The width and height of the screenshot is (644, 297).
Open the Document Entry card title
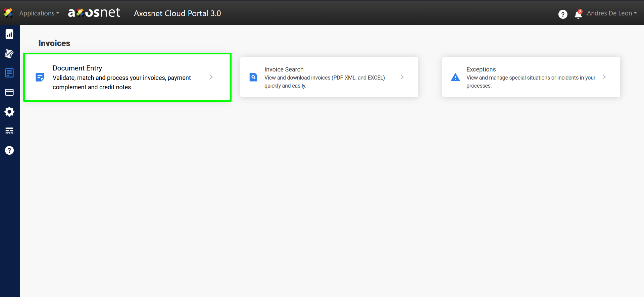[77, 68]
